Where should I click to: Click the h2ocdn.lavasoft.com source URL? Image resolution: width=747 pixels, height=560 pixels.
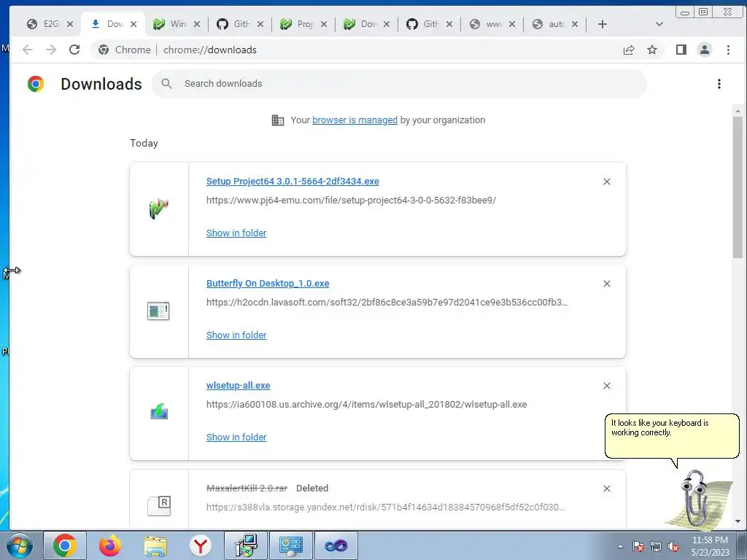tap(387, 303)
